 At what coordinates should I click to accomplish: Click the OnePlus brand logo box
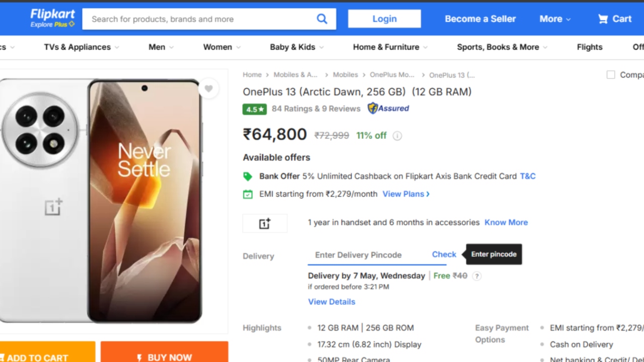click(265, 223)
